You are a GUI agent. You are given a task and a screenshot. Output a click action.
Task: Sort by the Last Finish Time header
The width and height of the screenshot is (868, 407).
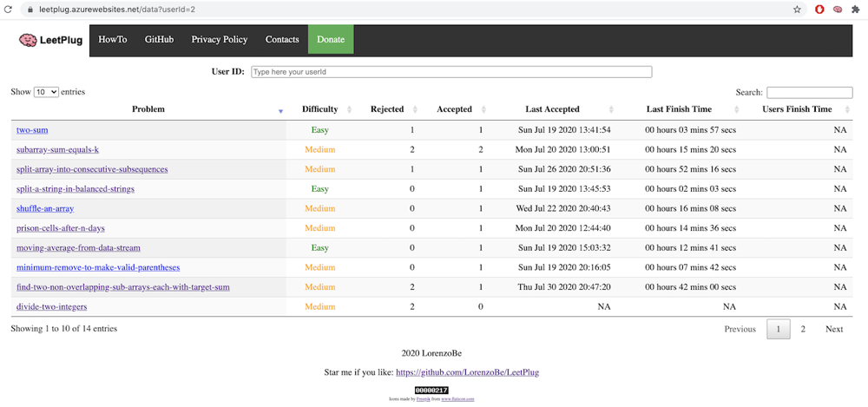(680, 109)
